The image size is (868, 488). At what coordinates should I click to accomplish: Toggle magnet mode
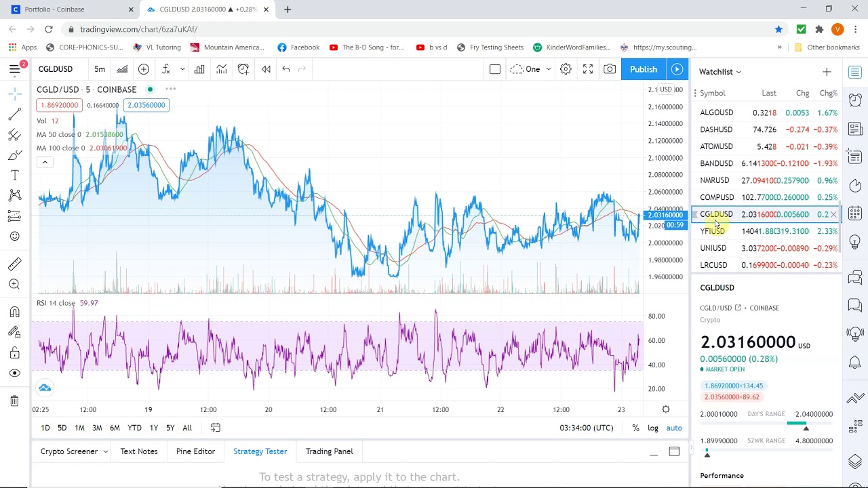click(x=14, y=312)
